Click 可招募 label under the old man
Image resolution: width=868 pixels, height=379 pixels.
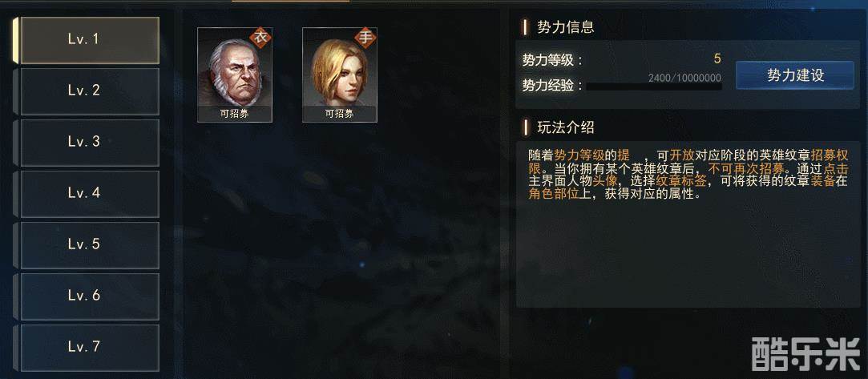235,114
